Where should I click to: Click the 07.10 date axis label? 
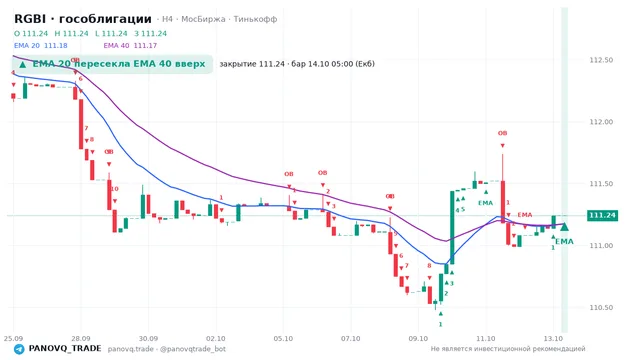point(351,338)
